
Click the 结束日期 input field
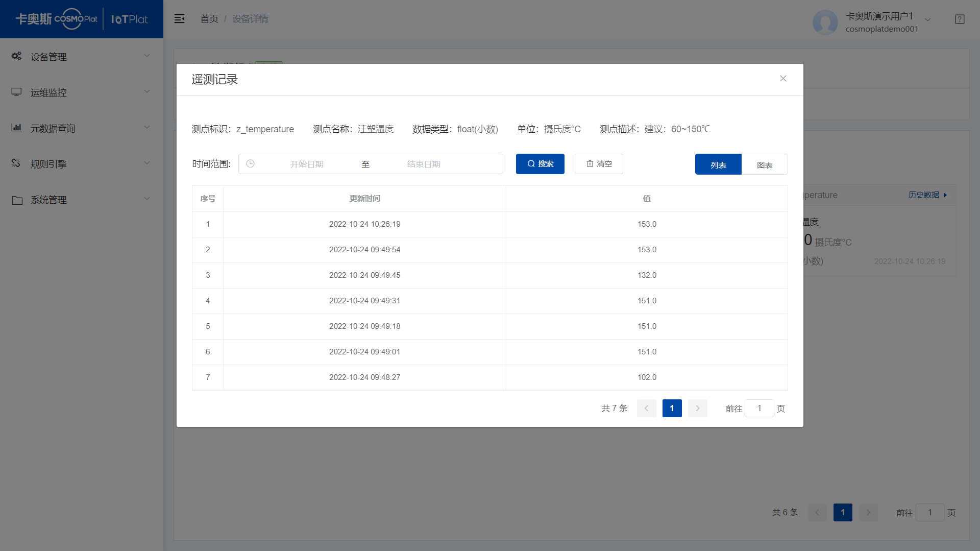click(x=424, y=164)
